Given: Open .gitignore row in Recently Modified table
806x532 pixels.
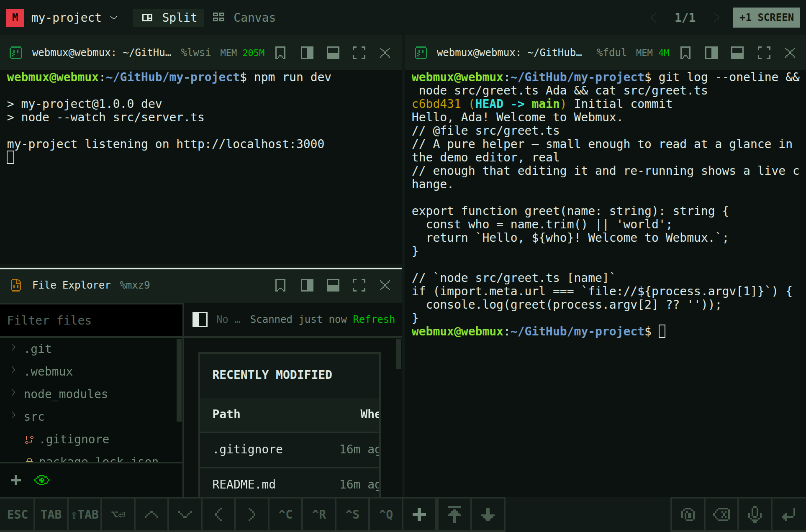Looking at the screenshot, I should click(x=290, y=450).
